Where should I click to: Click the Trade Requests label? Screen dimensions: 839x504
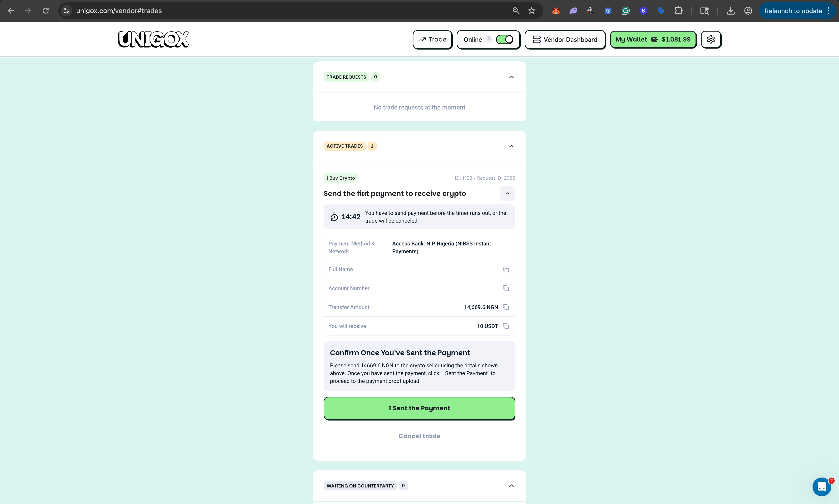click(346, 77)
